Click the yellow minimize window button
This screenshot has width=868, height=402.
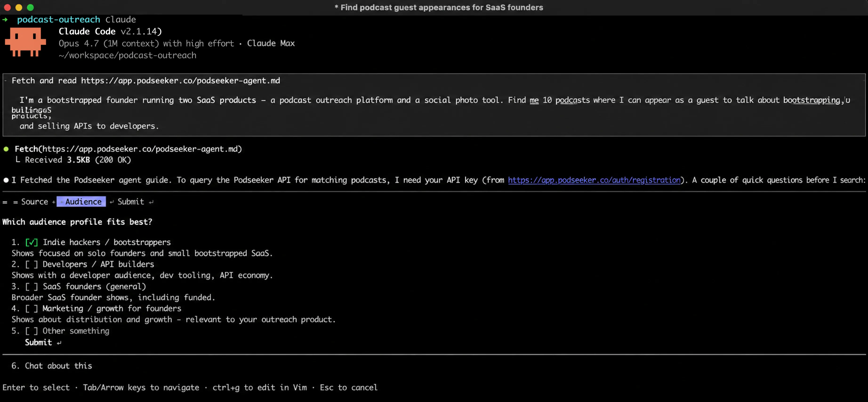[x=19, y=7]
